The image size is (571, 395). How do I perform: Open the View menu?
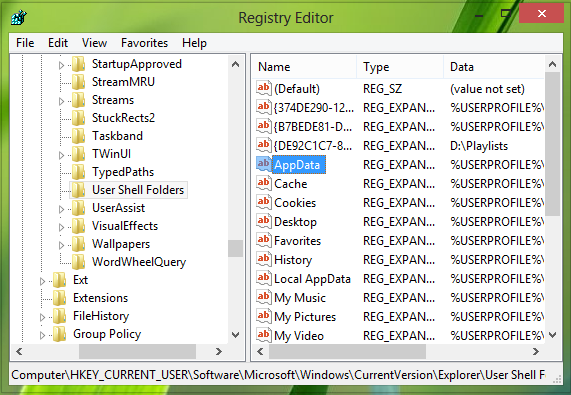(94, 43)
